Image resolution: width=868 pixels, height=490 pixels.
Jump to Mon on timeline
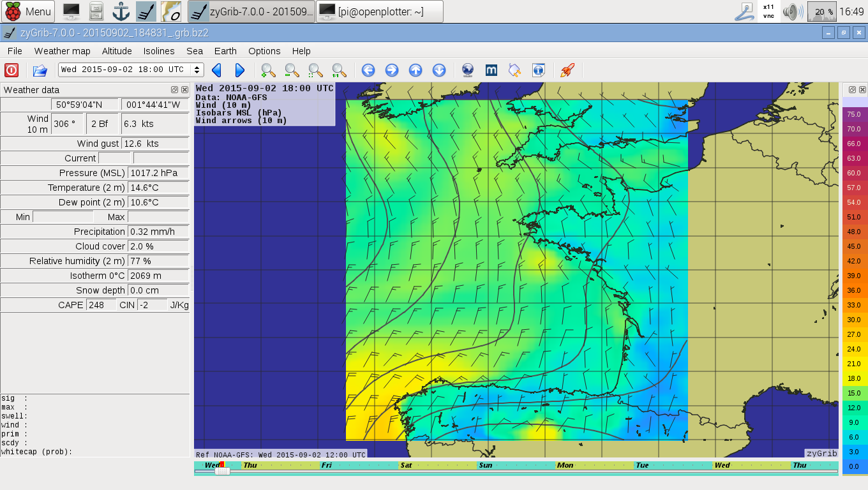click(565, 466)
